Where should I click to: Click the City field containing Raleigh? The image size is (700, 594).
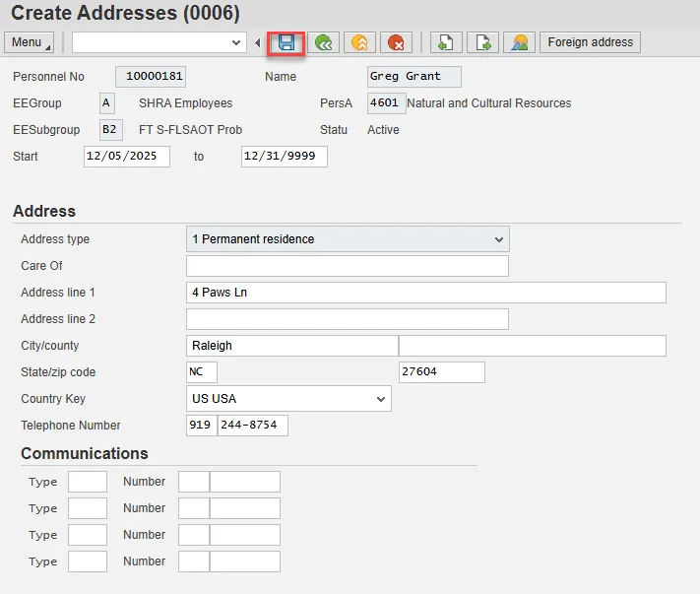pyautogui.click(x=291, y=346)
